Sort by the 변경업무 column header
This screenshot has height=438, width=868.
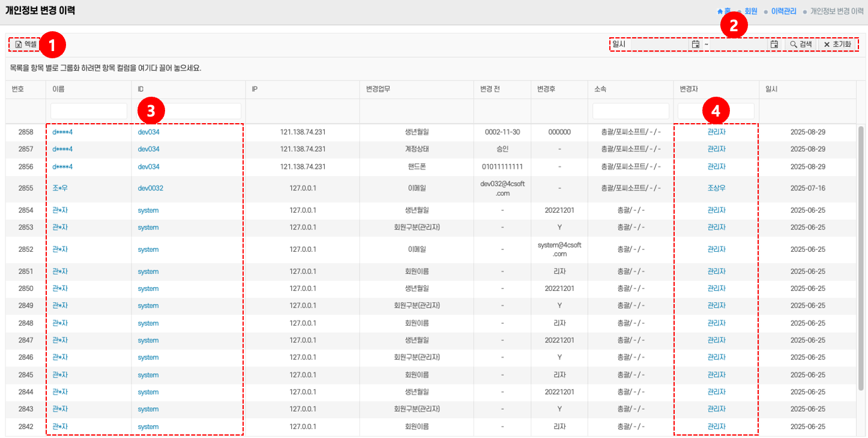[379, 89]
